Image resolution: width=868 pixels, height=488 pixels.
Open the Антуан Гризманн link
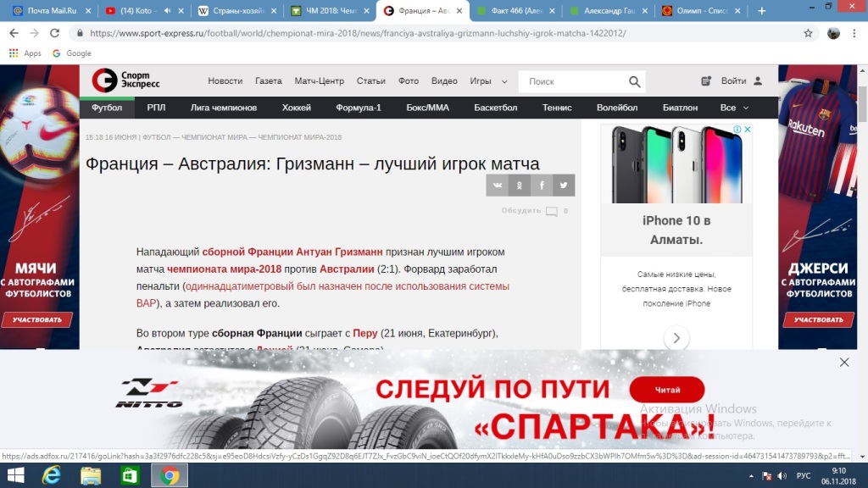[339, 252]
